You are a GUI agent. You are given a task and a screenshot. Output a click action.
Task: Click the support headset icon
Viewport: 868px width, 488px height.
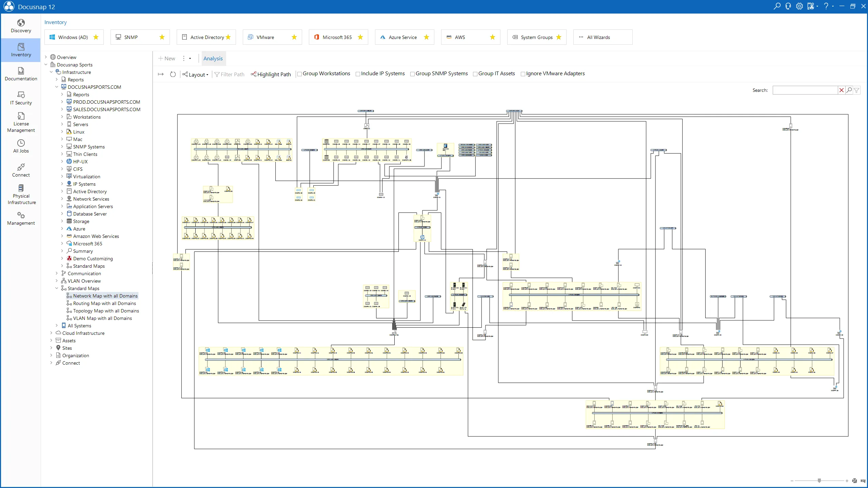[788, 6]
